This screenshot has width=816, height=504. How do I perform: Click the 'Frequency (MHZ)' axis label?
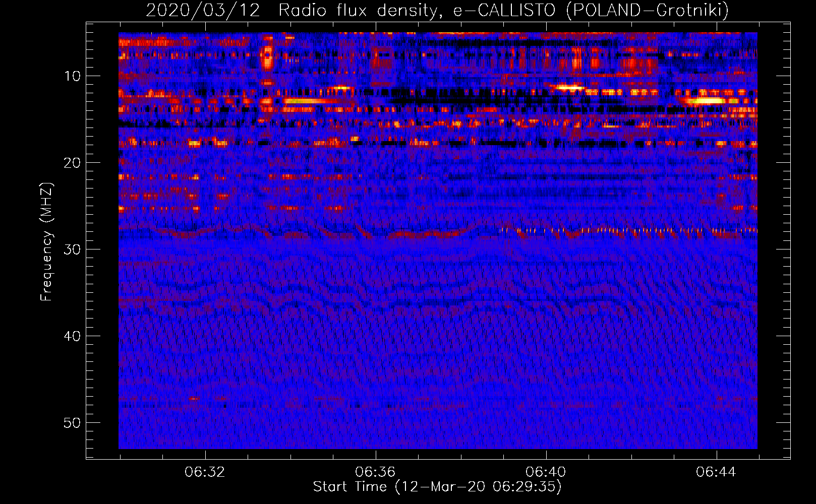(46, 242)
